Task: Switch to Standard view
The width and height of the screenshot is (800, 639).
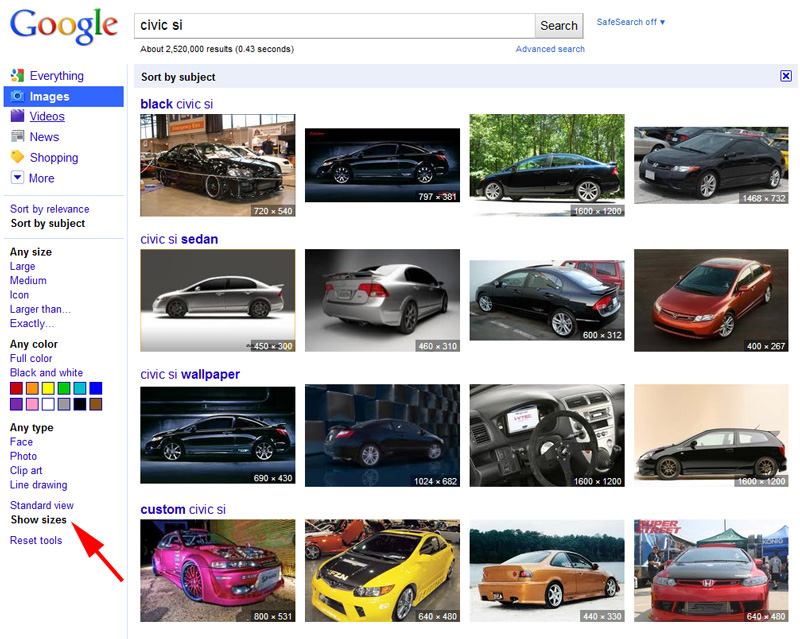Action: click(42, 505)
